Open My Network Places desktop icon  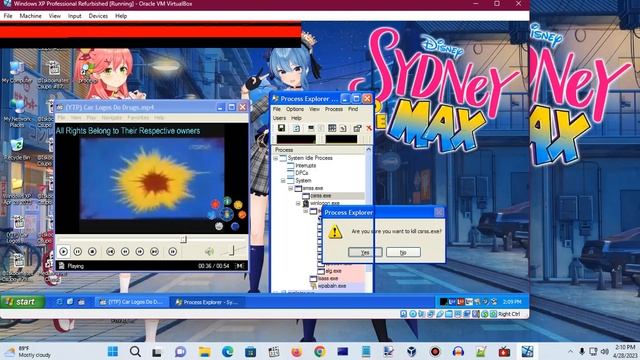17,114
